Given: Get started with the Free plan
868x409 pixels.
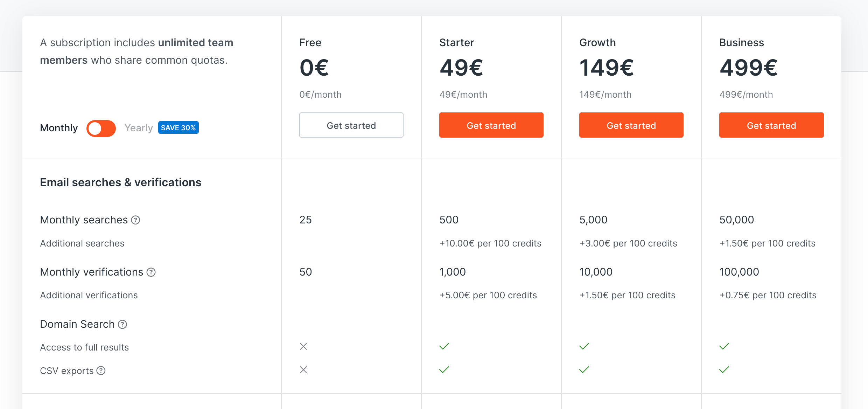Looking at the screenshot, I should (351, 125).
